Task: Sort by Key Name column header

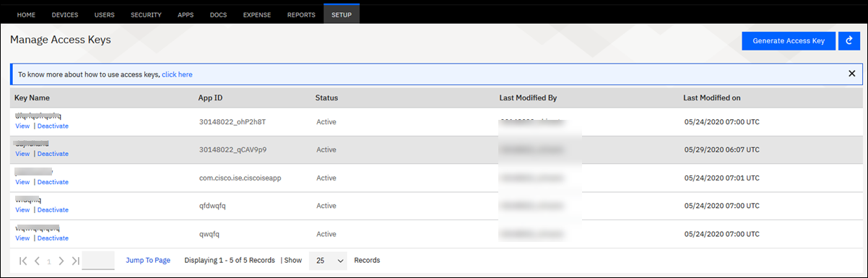Action: click(x=32, y=97)
